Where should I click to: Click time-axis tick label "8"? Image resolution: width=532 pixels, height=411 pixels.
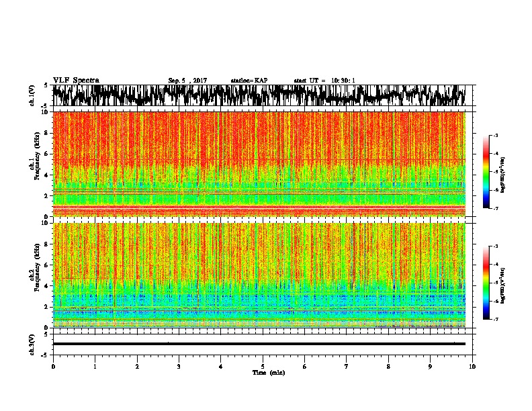click(388, 367)
